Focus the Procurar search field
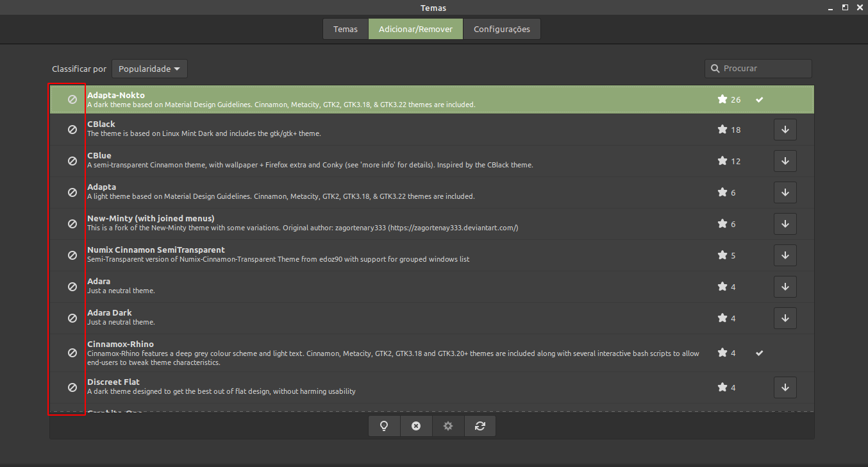Screen dimensions: 868x467 [x=758, y=69]
